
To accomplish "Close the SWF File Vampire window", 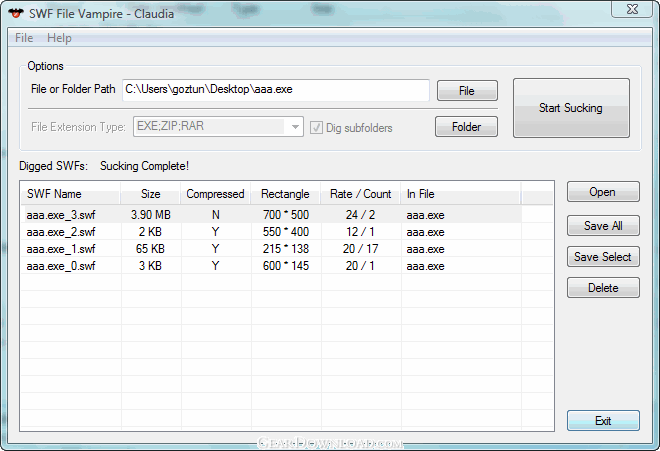I will click(632, 9).
